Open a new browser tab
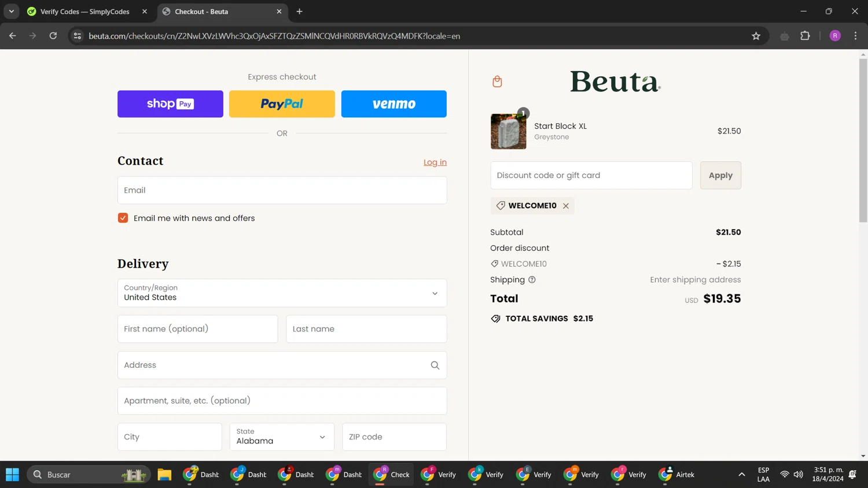This screenshot has width=868, height=488. point(299,12)
